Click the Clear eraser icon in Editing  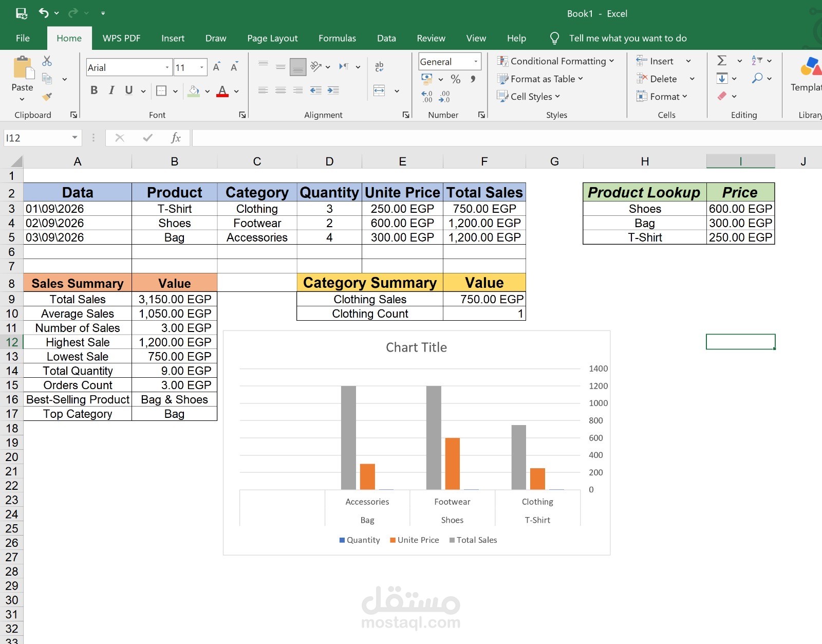[x=722, y=96]
